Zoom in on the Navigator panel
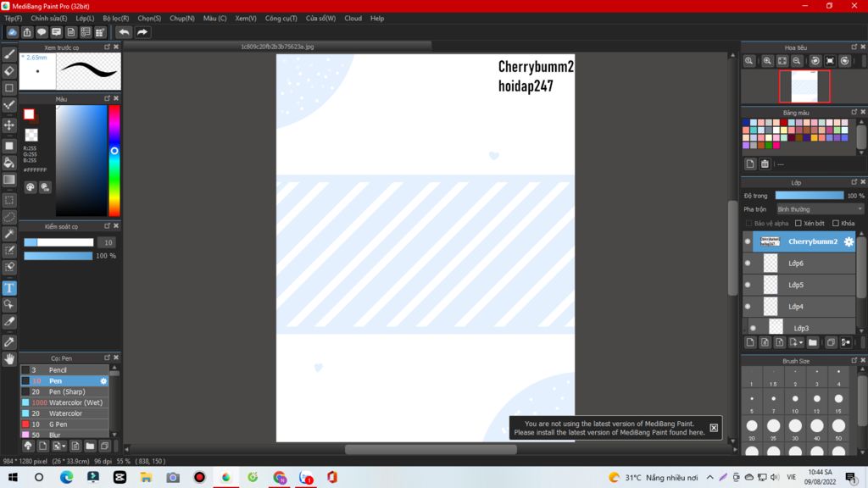This screenshot has width=868, height=488. (x=767, y=61)
